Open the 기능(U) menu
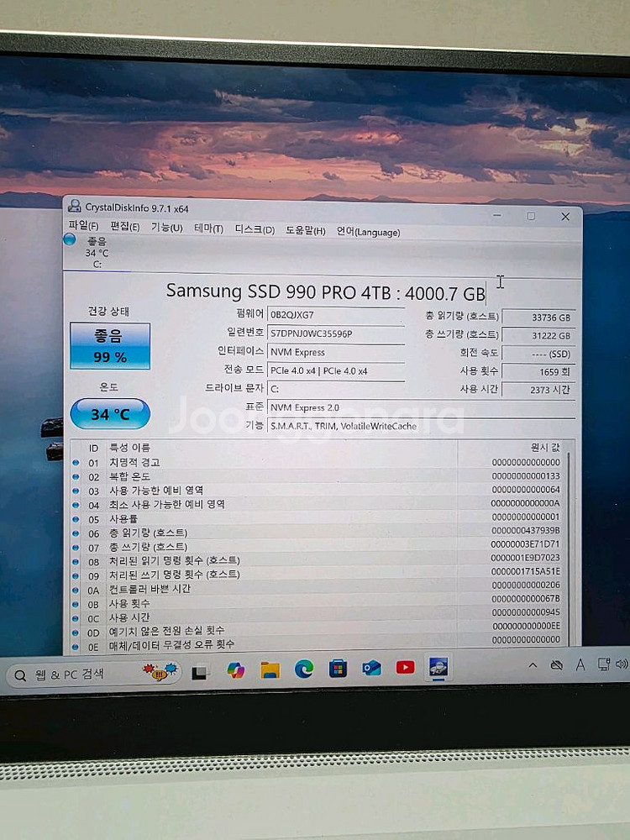630x840 pixels. [x=166, y=228]
